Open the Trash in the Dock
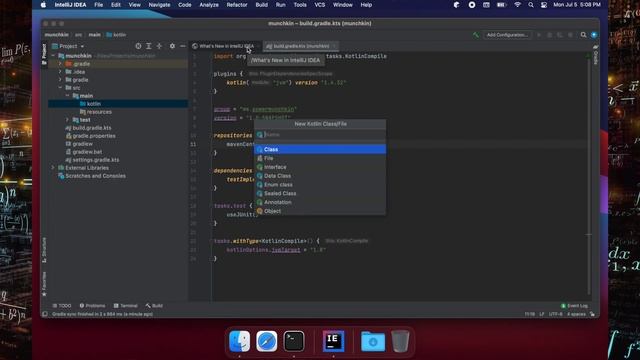 pos(400,341)
